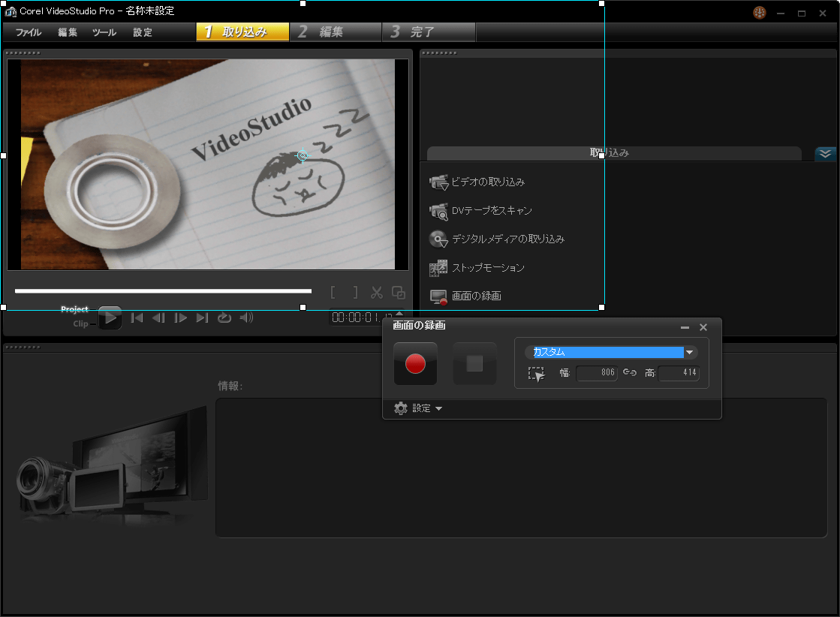Play the preview with the play button
840x617 pixels.
pyautogui.click(x=110, y=318)
